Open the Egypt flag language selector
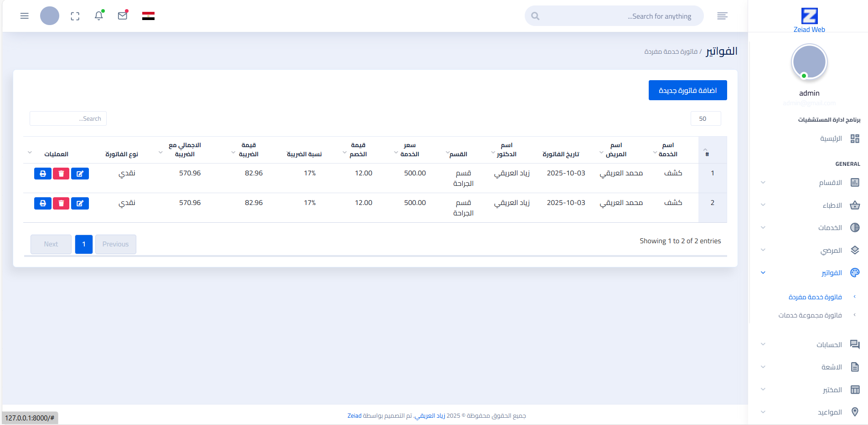The width and height of the screenshot is (868, 425). click(148, 16)
